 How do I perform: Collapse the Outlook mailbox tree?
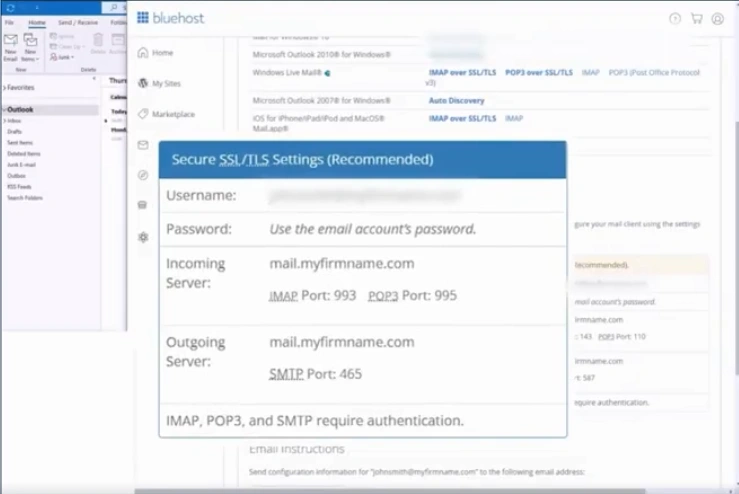4,109
